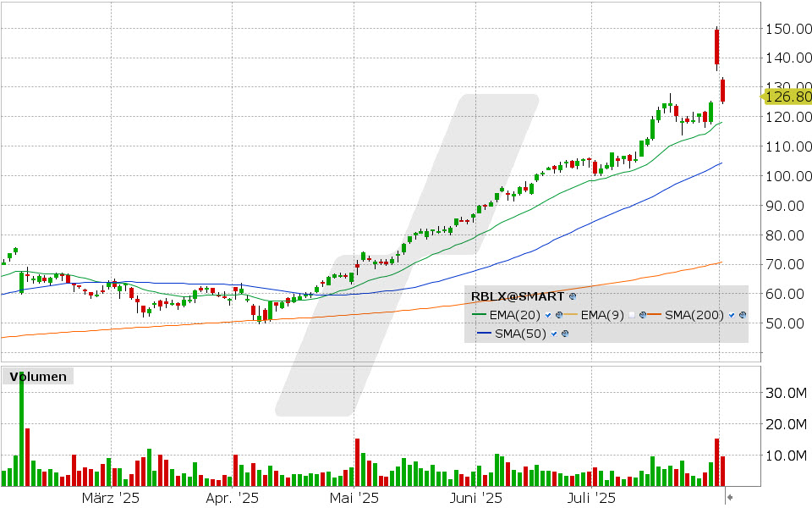Click the Juni '25 date label
Image resolution: width=812 pixels, height=508 pixels.
(475, 498)
